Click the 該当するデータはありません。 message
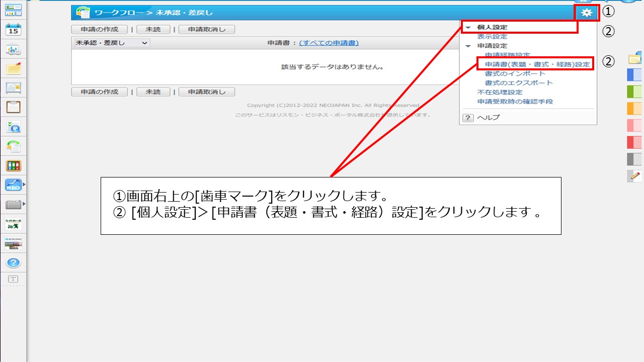 tap(333, 67)
